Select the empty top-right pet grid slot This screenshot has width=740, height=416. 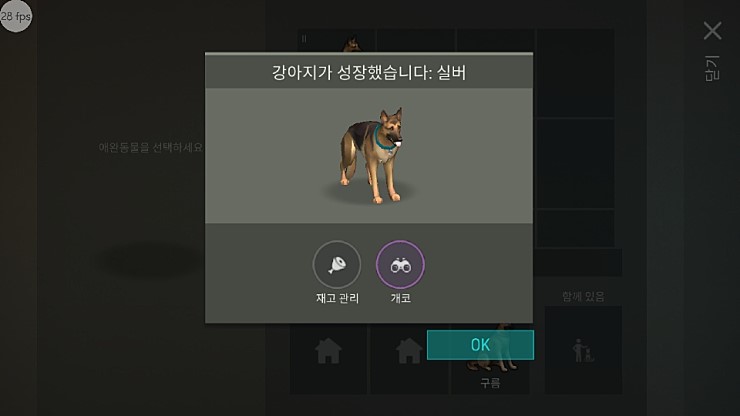(x=576, y=73)
